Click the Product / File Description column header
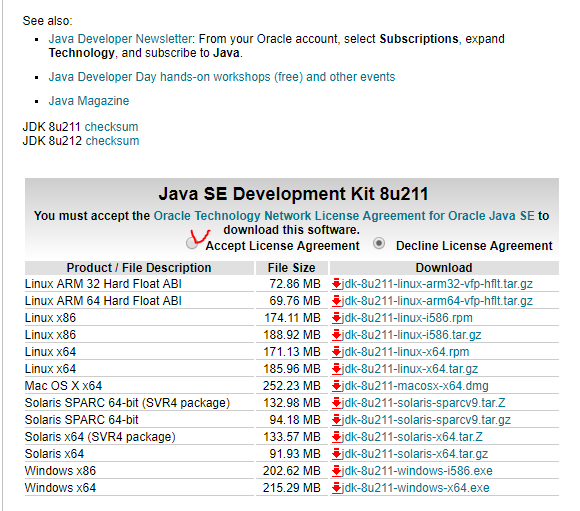 pos(139,268)
